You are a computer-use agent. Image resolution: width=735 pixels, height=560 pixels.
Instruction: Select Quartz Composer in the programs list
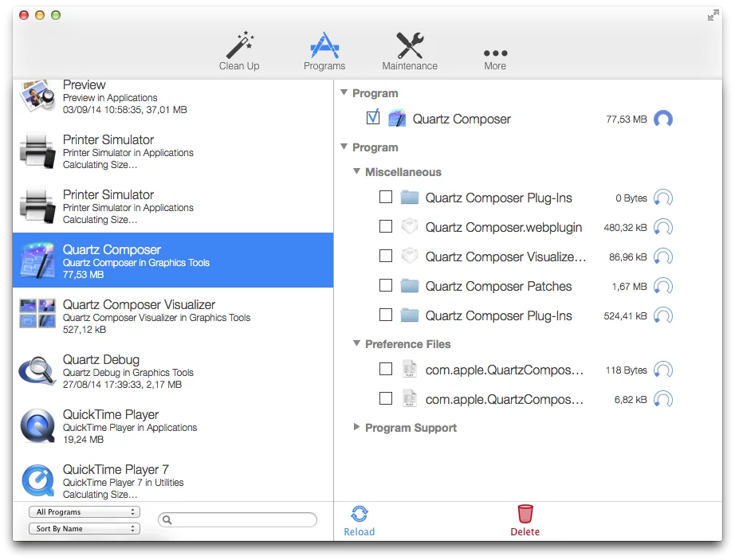point(173,260)
